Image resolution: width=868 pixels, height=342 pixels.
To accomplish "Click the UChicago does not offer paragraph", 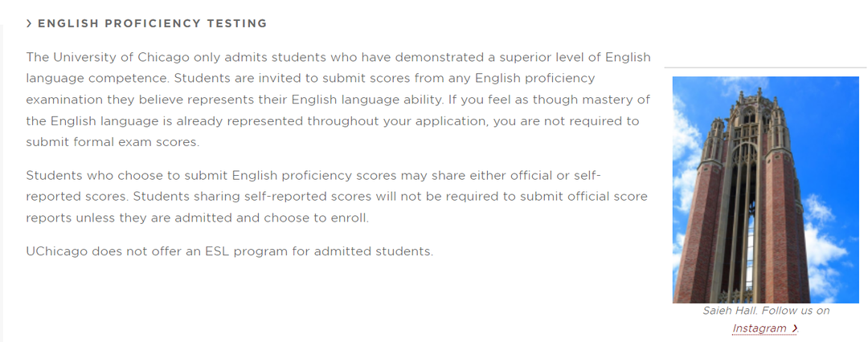I will click(229, 251).
